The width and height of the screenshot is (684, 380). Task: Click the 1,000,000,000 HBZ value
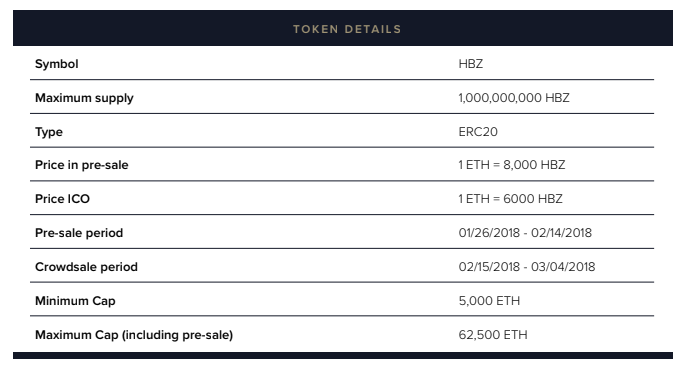click(x=514, y=98)
